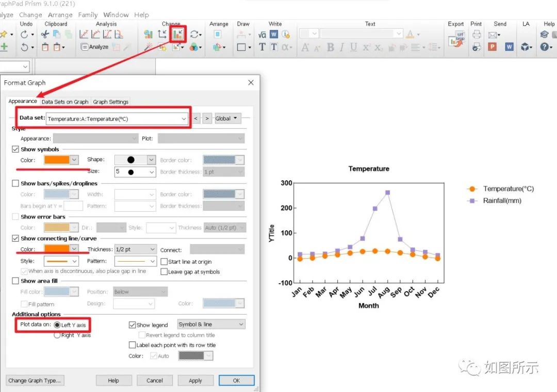
Task: Check Start line at origin
Action: 164,262
